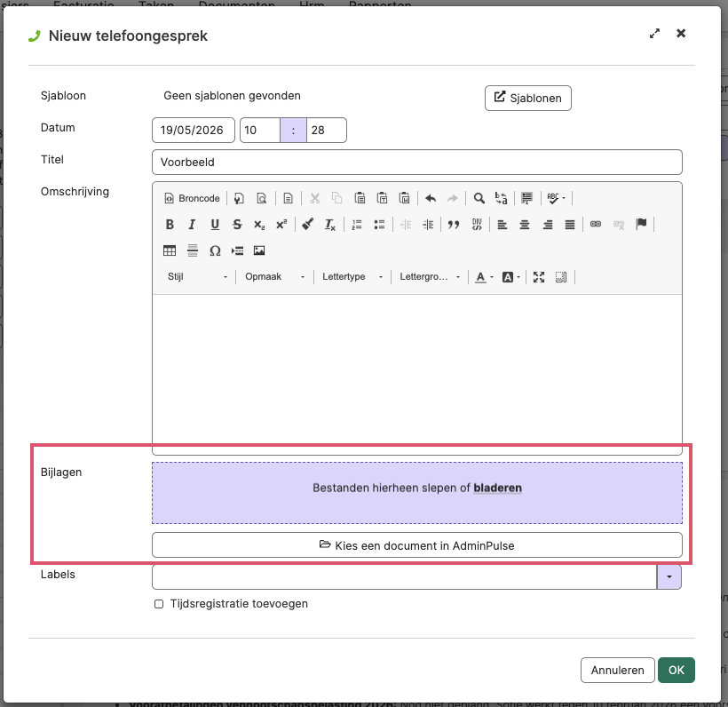Click the Copy icon in editor toolbar
Image resolution: width=728 pixels, height=707 pixels.
337,198
